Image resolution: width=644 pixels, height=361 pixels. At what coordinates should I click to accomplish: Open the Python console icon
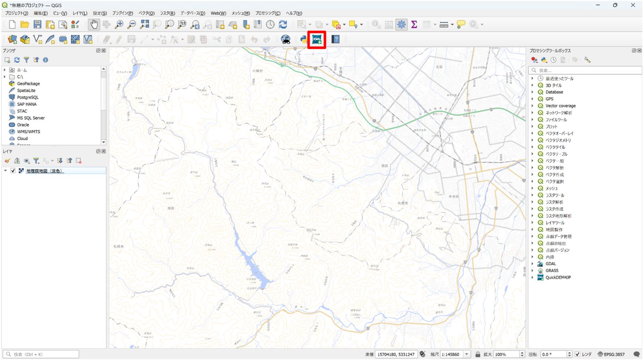click(x=304, y=39)
